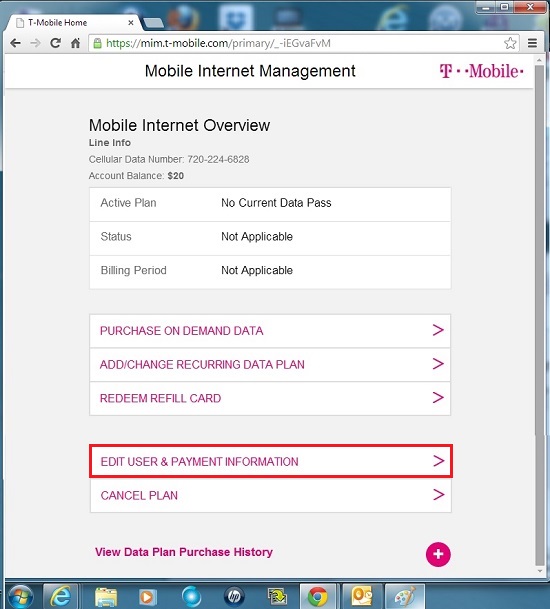This screenshot has width=550, height=609.
Task: Open Edit User & Payment Information
Action: 271,461
